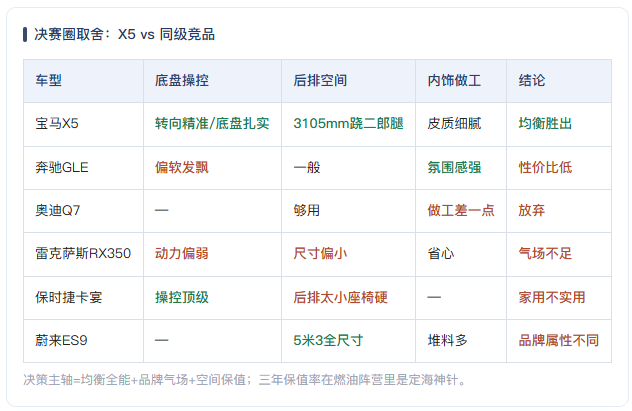
Task: Click the 保时捷卡宴 row label
Action: pyautogui.click(x=83, y=298)
